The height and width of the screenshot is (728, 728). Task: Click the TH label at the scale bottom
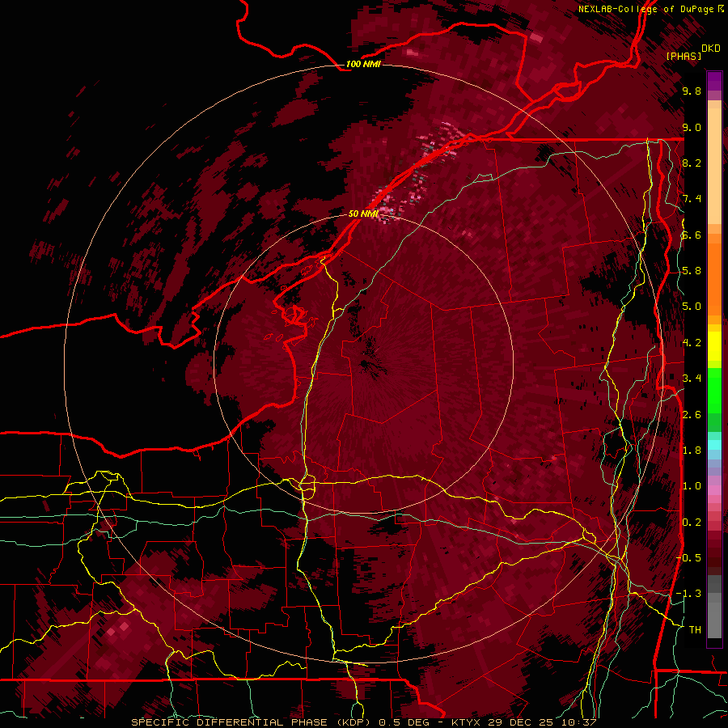pyautogui.click(x=695, y=630)
